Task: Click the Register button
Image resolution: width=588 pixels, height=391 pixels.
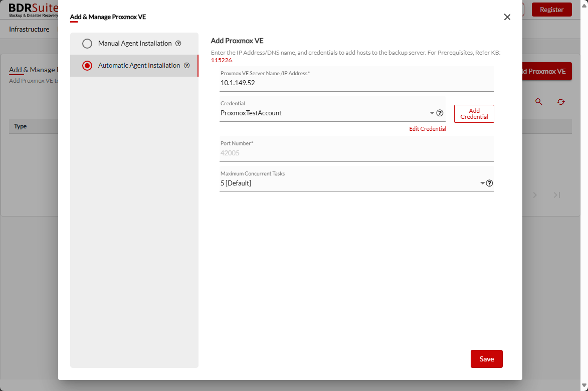Action: 551,9
